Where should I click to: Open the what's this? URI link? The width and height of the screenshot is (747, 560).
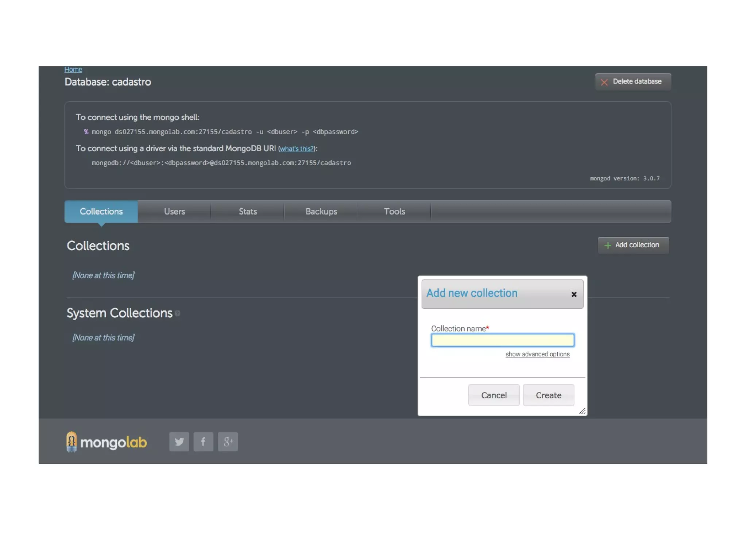tap(297, 148)
